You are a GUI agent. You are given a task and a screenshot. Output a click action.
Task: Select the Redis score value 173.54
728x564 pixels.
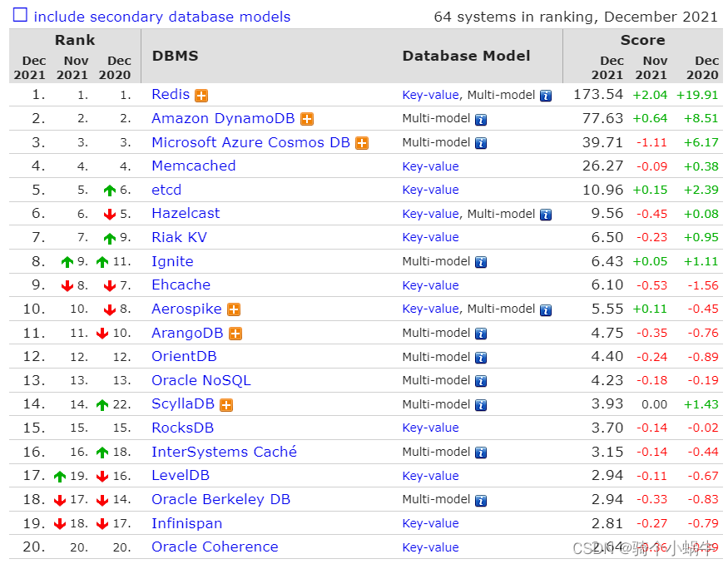tap(598, 94)
